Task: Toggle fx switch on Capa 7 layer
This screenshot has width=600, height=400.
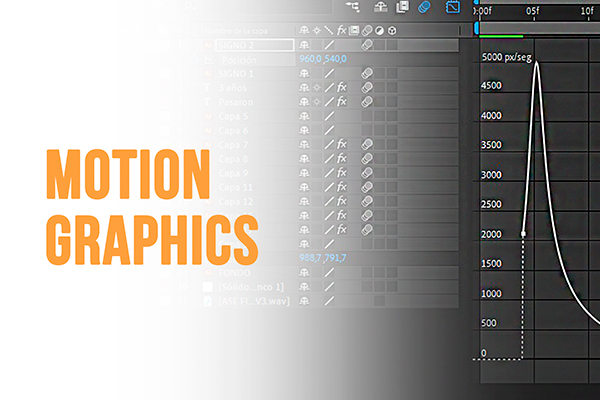Action: [x=341, y=144]
